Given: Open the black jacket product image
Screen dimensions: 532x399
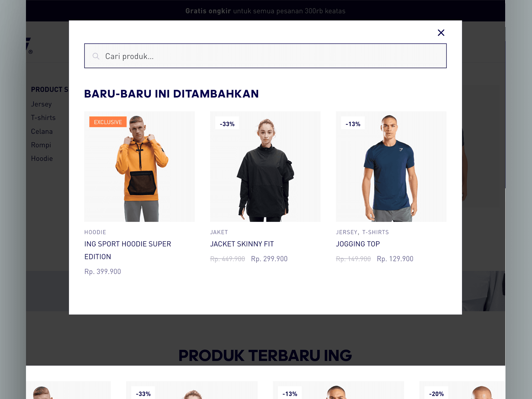Looking at the screenshot, I should pos(265,167).
